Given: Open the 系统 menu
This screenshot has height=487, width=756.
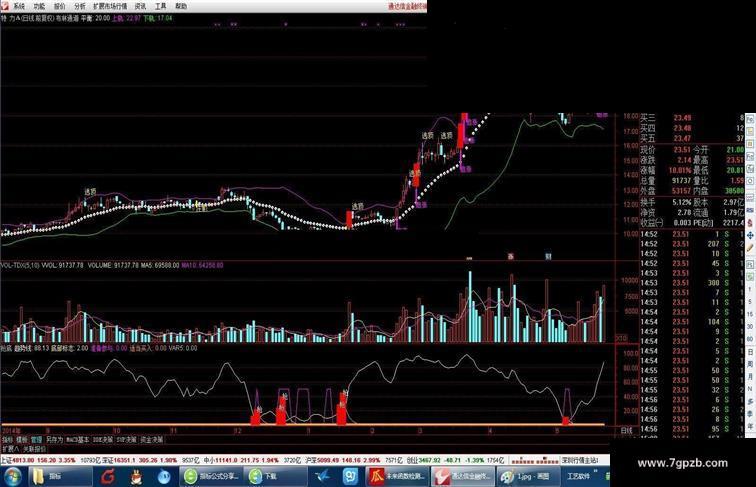Looking at the screenshot, I should click(19, 6).
